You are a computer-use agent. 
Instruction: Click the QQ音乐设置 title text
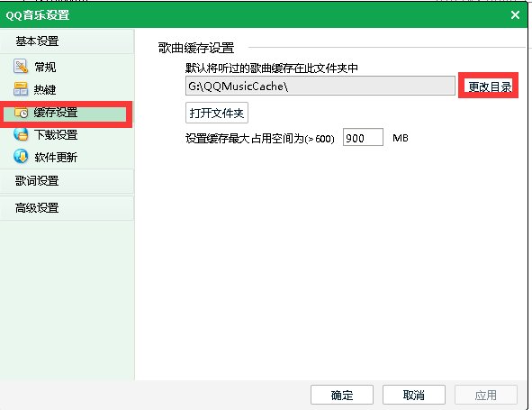click(38, 15)
